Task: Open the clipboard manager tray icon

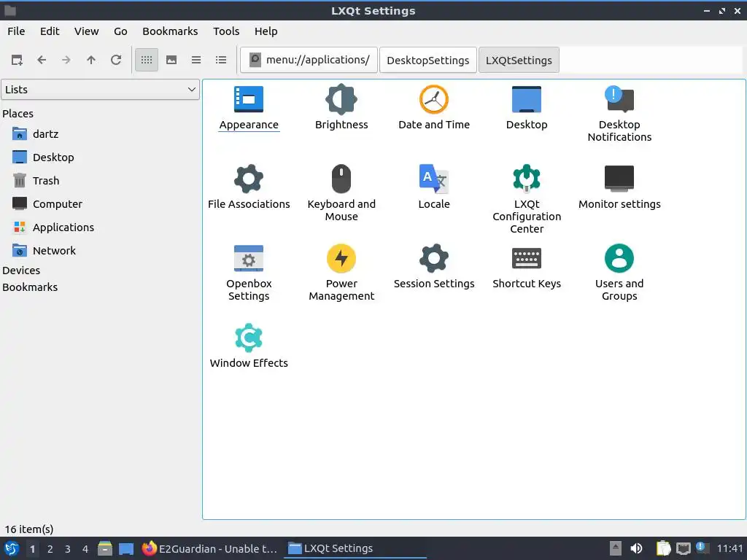Action: (x=663, y=548)
